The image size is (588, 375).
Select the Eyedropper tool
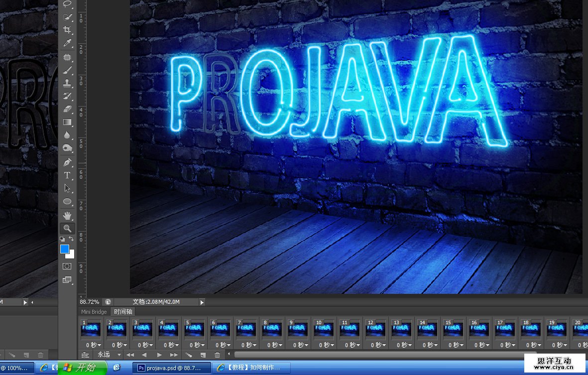coord(67,43)
